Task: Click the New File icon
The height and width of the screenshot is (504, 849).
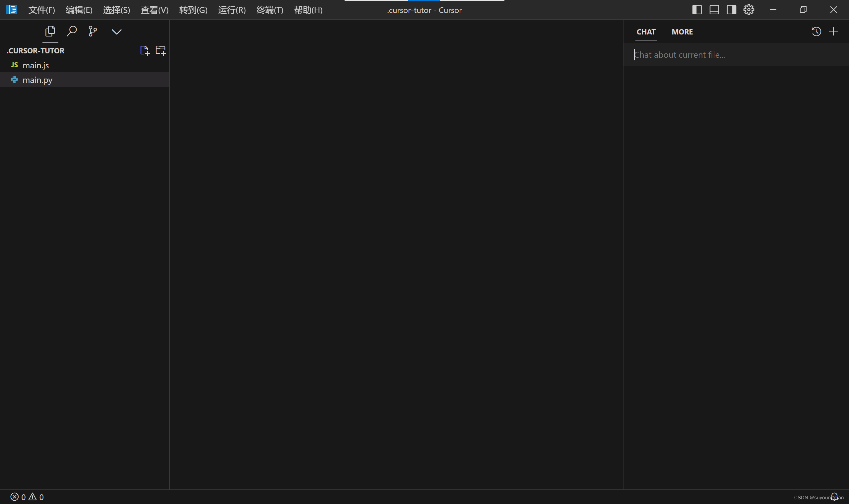Action: click(145, 51)
